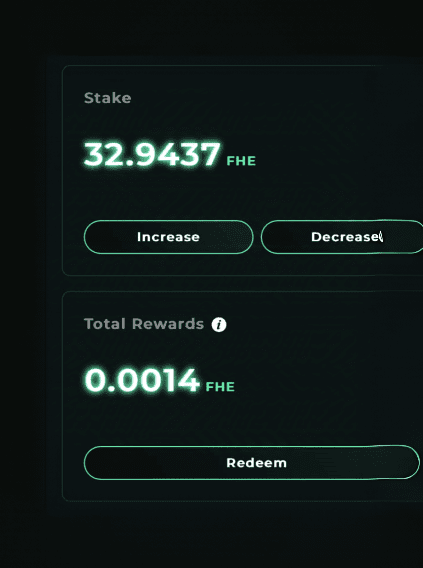Show the tooltip explaining Total Rewards

pos(219,325)
